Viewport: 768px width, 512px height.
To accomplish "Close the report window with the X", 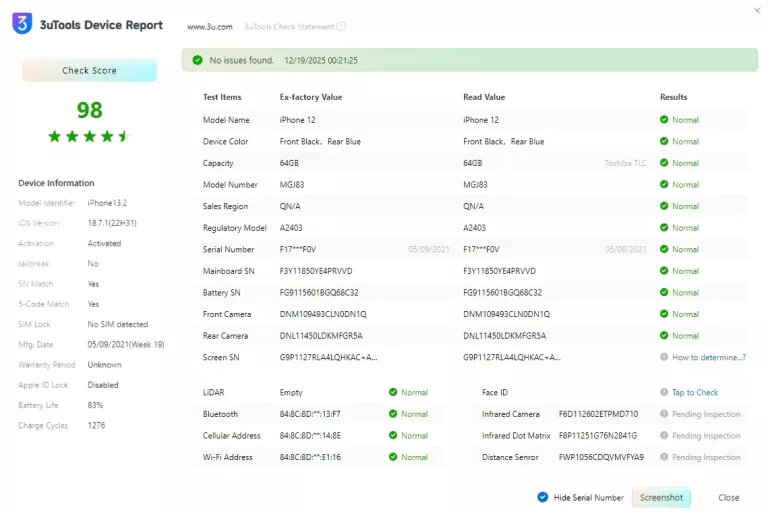I will click(756, 10).
